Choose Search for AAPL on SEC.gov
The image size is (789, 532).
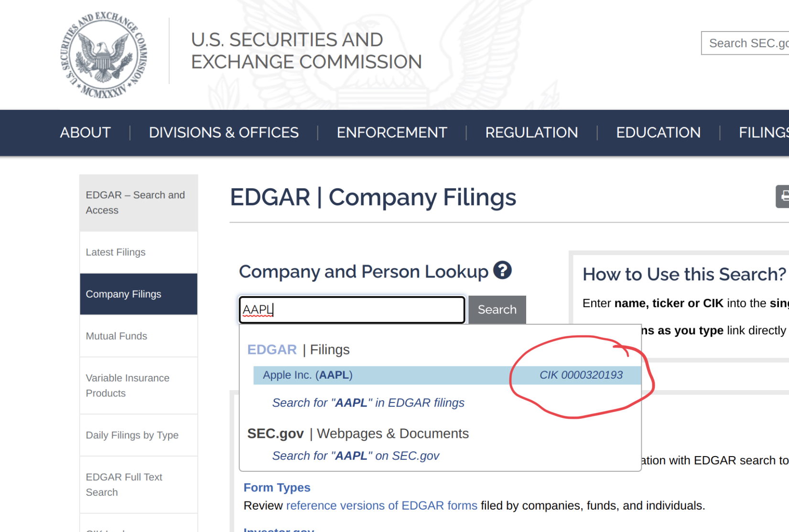click(x=356, y=456)
